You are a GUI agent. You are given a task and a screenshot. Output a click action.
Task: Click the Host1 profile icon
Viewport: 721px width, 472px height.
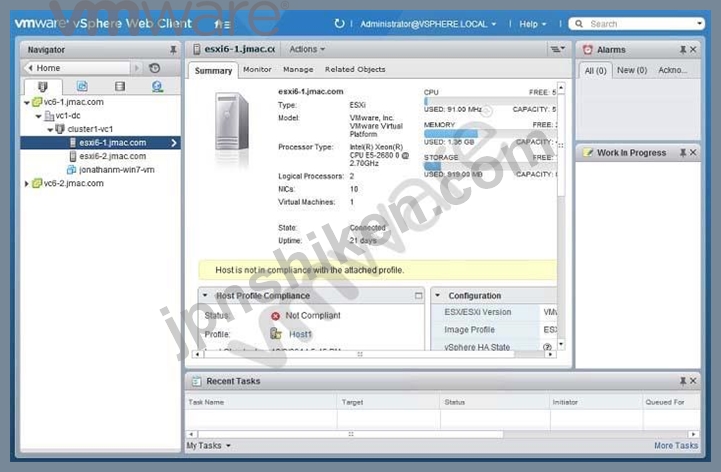276,334
